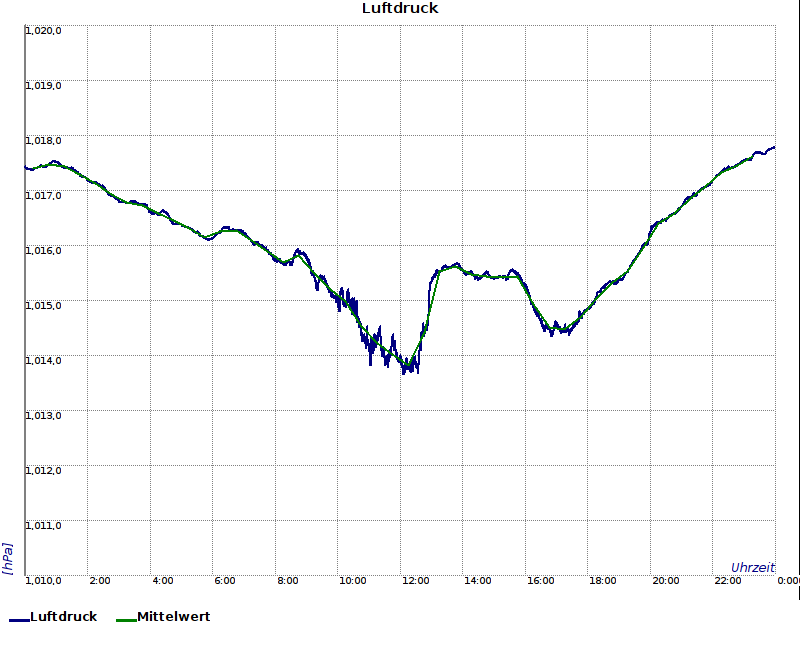Click the Luftdruck legend label
800x650 pixels.
(63, 616)
